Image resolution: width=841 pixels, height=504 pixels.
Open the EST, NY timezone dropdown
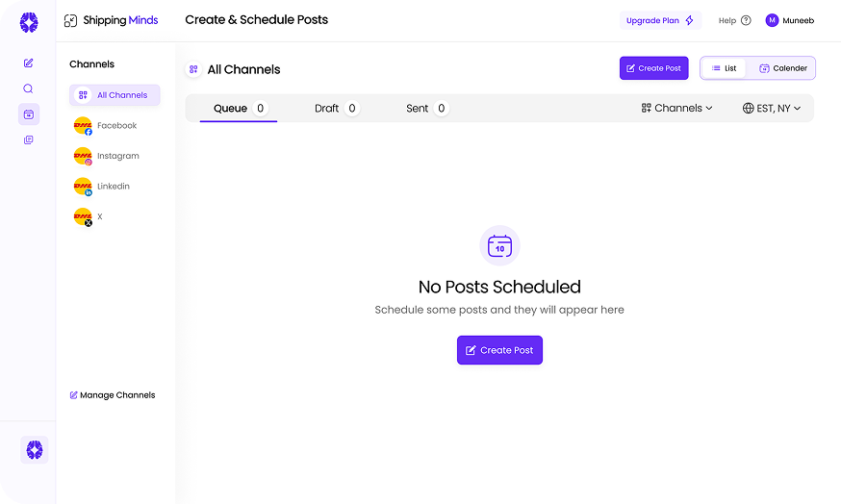tap(772, 109)
